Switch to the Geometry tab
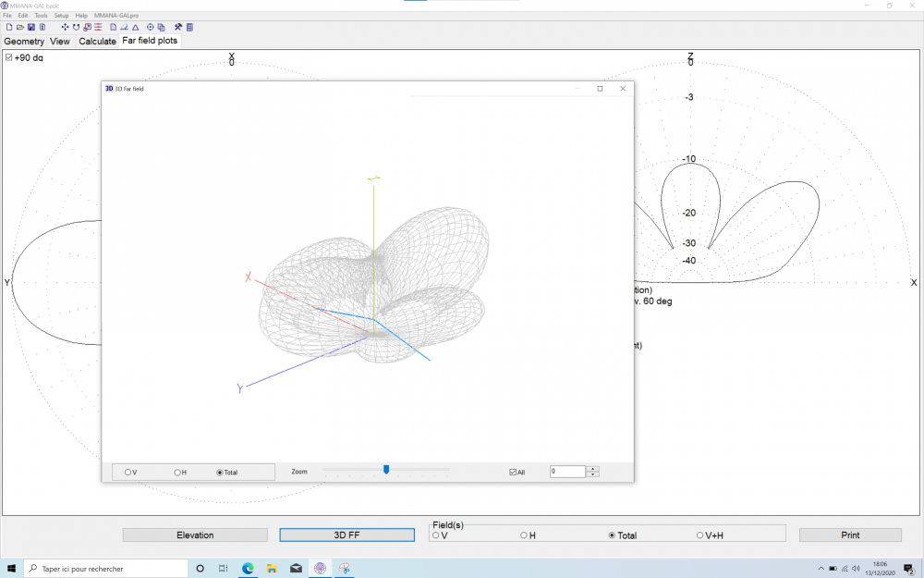The width and height of the screenshot is (924, 578). pyautogui.click(x=24, y=42)
